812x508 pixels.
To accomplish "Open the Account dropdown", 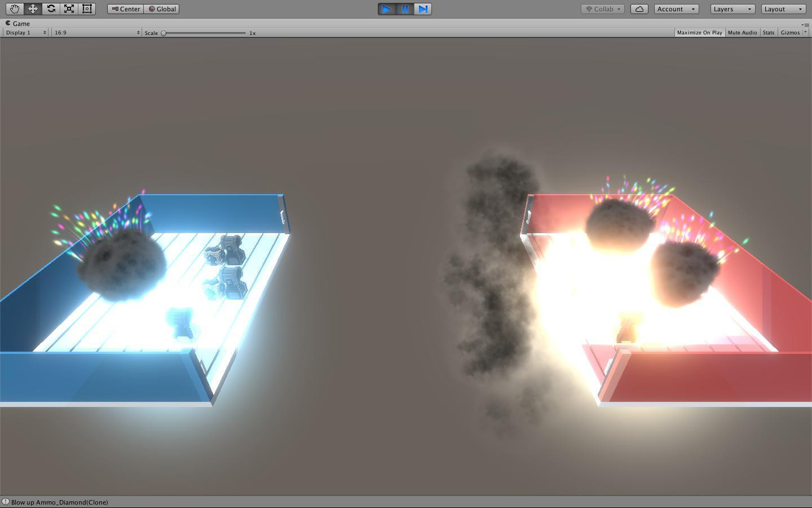I will [x=677, y=9].
